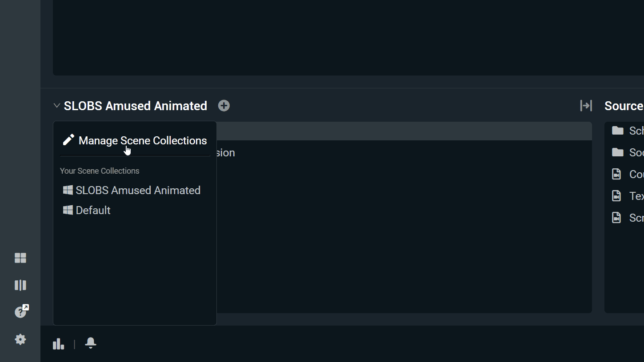Choose Manage Scene Collections from the menu

[x=135, y=140]
